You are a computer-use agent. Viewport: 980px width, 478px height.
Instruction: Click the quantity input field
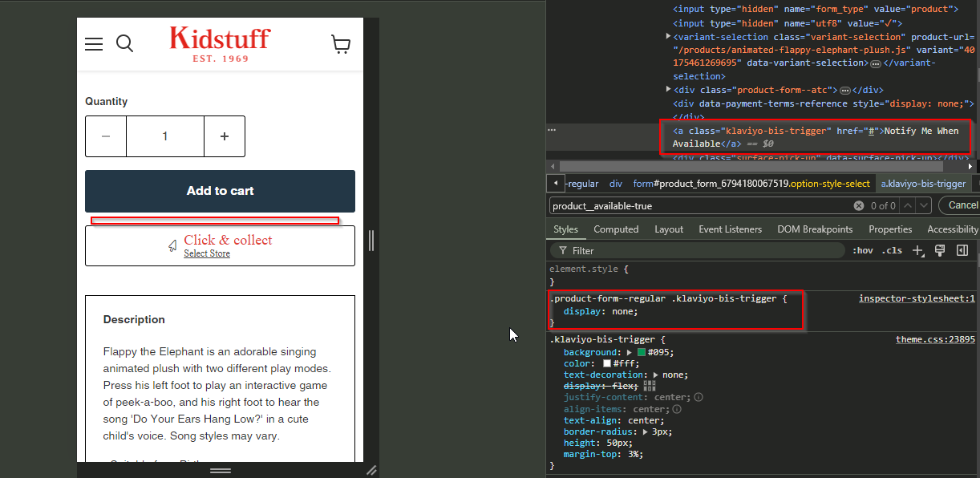(165, 136)
